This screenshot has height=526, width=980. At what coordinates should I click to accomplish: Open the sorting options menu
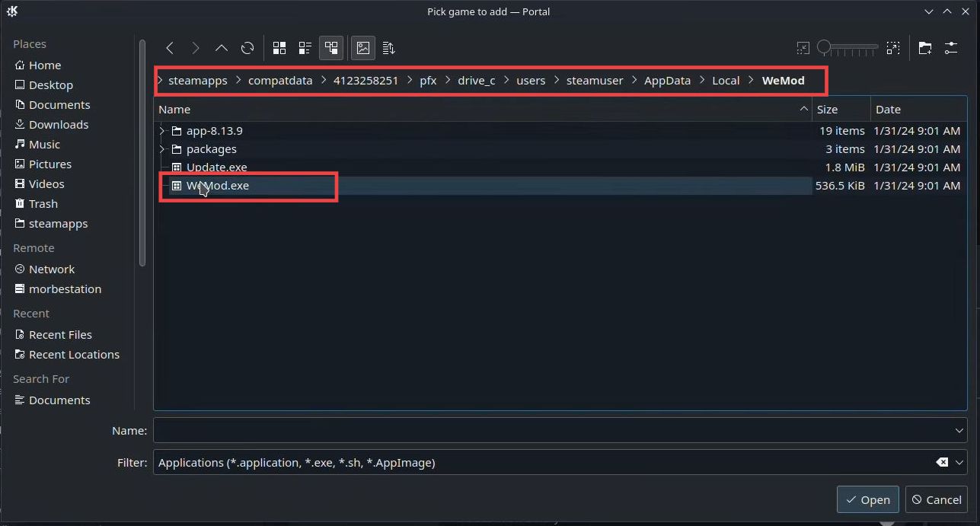pos(389,48)
